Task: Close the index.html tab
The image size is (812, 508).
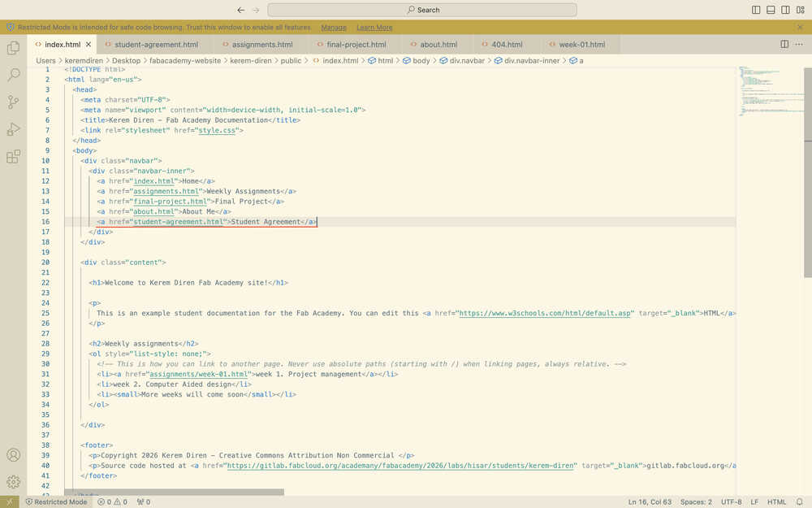Action: tap(89, 45)
